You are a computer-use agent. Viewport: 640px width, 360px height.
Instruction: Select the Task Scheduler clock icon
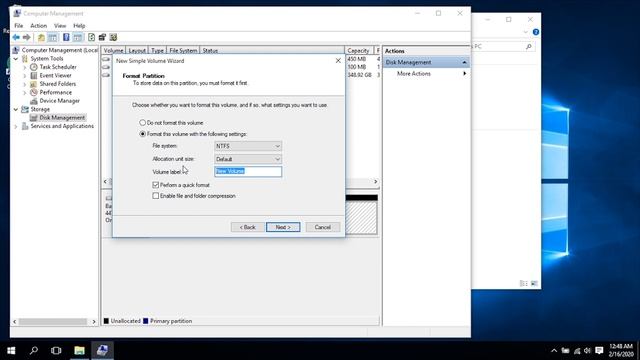tap(34, 67)
